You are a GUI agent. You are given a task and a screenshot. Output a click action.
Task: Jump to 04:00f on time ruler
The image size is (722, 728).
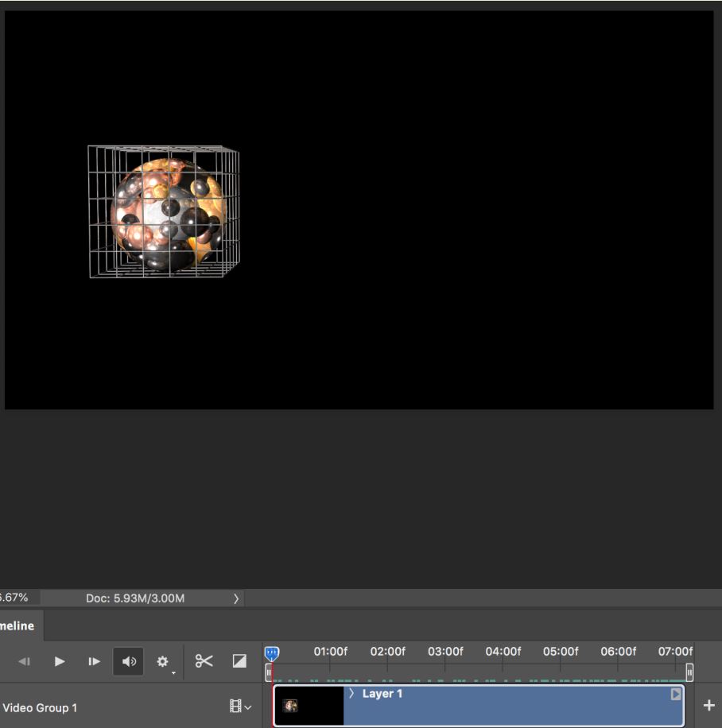pos(503,652)
